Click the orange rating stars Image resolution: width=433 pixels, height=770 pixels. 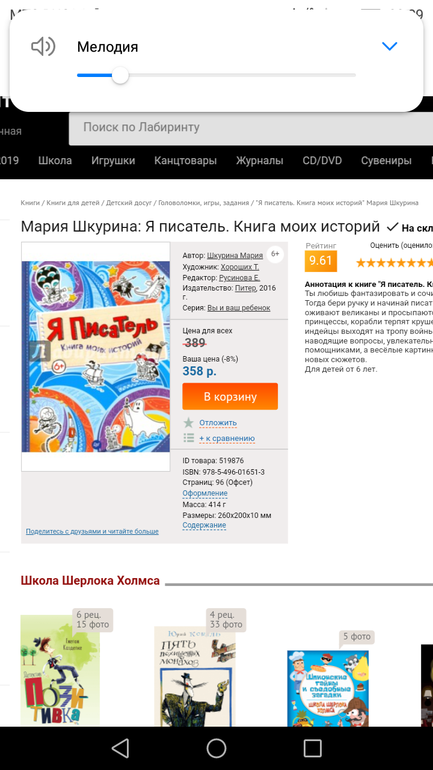click(x=394, y=263)
